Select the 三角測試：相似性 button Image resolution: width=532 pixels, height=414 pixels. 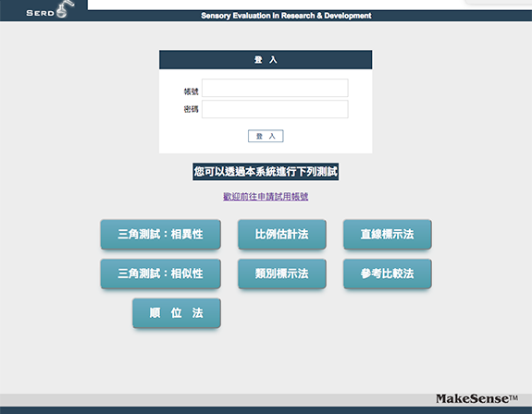click(x=160, y=274)
